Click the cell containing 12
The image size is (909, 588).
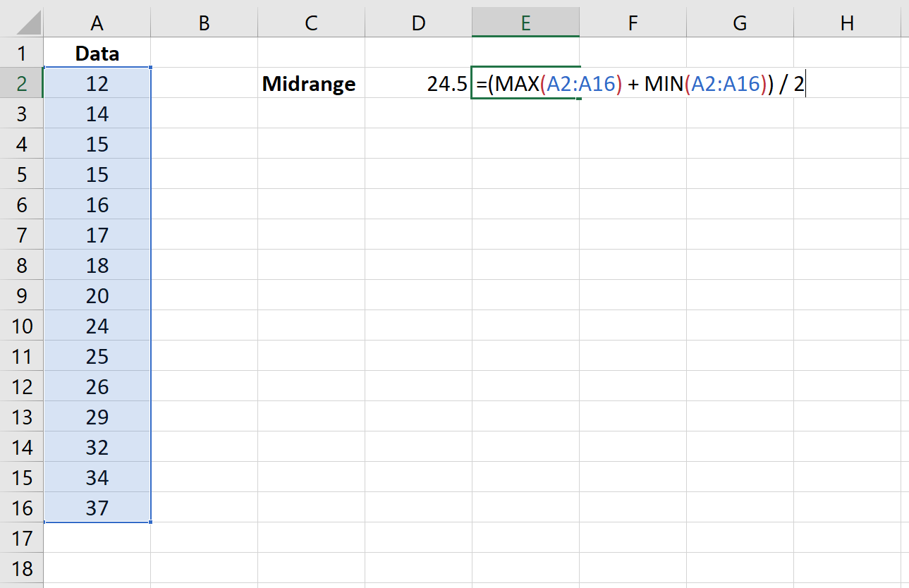(97, 83)
